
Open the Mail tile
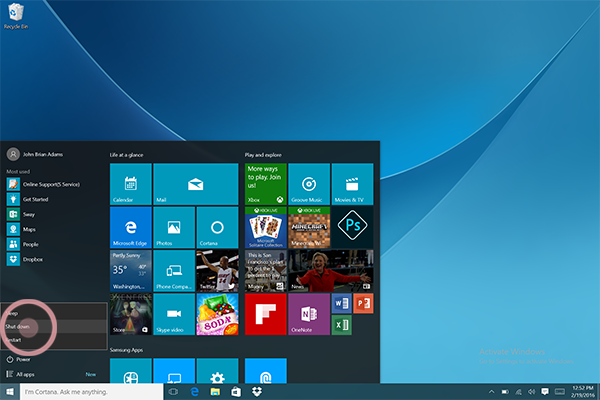[196, 184]
